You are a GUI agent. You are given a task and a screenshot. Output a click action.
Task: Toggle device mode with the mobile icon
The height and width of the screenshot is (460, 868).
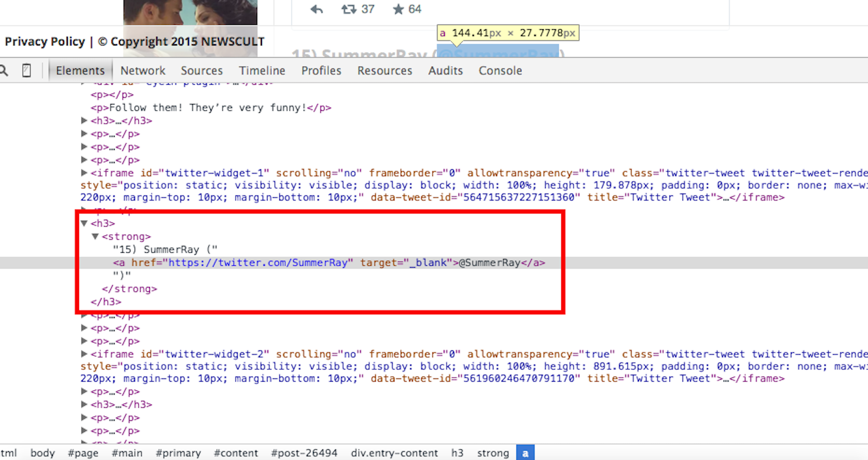click(x=26, y=70)
